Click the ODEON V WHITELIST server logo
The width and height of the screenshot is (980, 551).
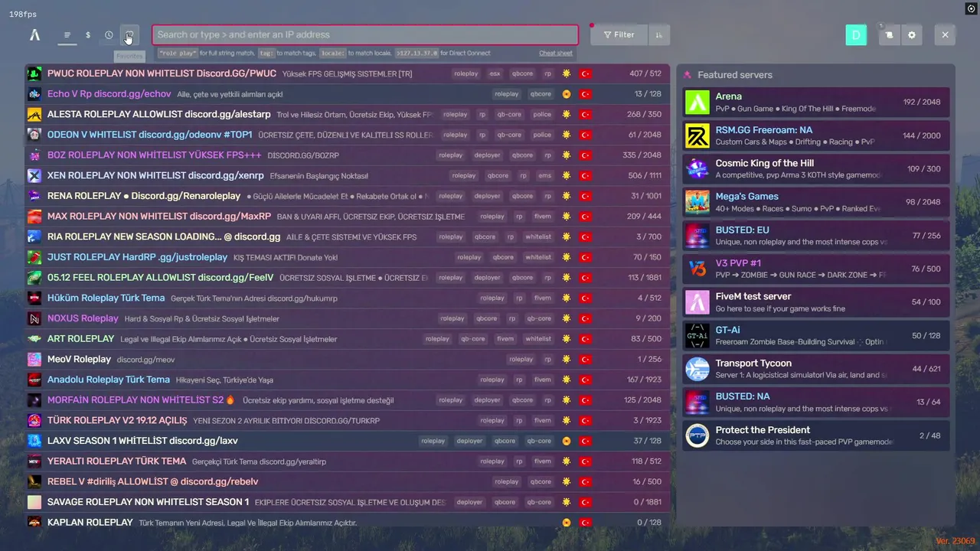(x=34, y=135)
